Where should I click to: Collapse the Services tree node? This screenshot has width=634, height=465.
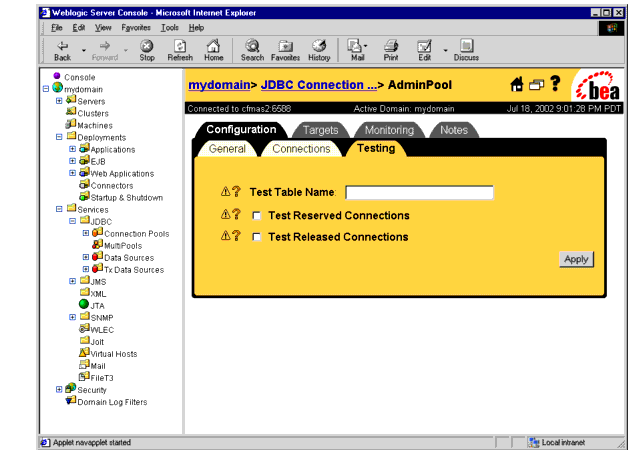tap(59, 209)
